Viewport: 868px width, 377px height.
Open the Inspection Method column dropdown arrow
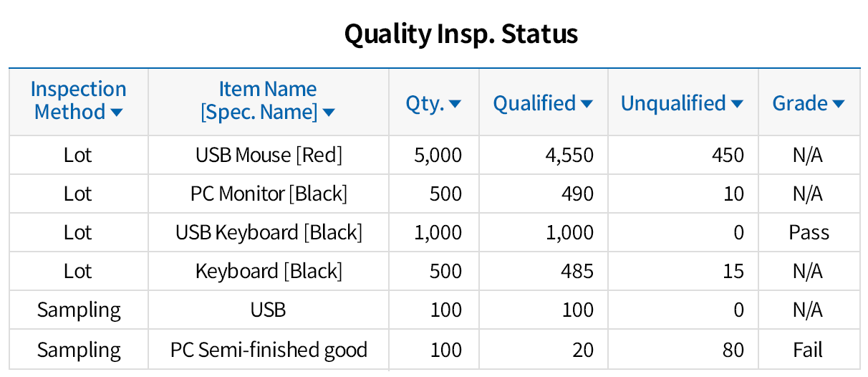pos(117,113)
